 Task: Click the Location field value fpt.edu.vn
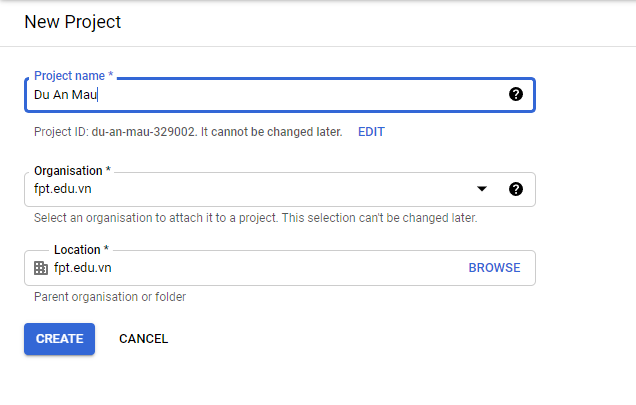(83, 268)
